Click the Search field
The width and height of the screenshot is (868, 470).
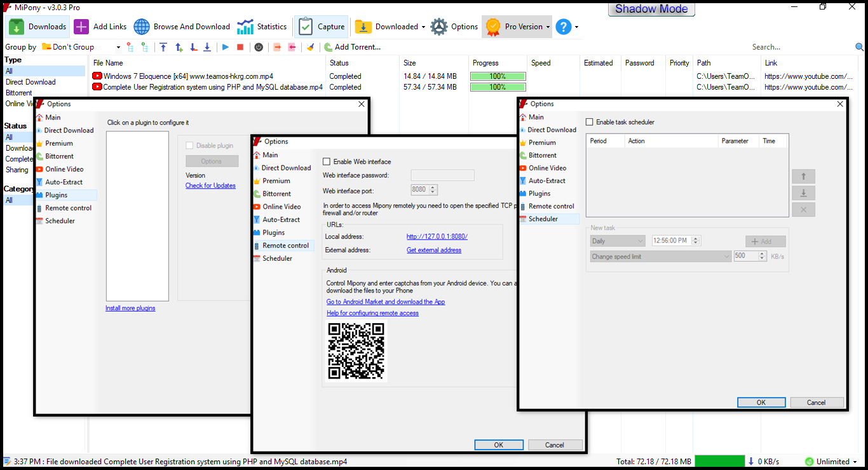[x=802, y=47]
